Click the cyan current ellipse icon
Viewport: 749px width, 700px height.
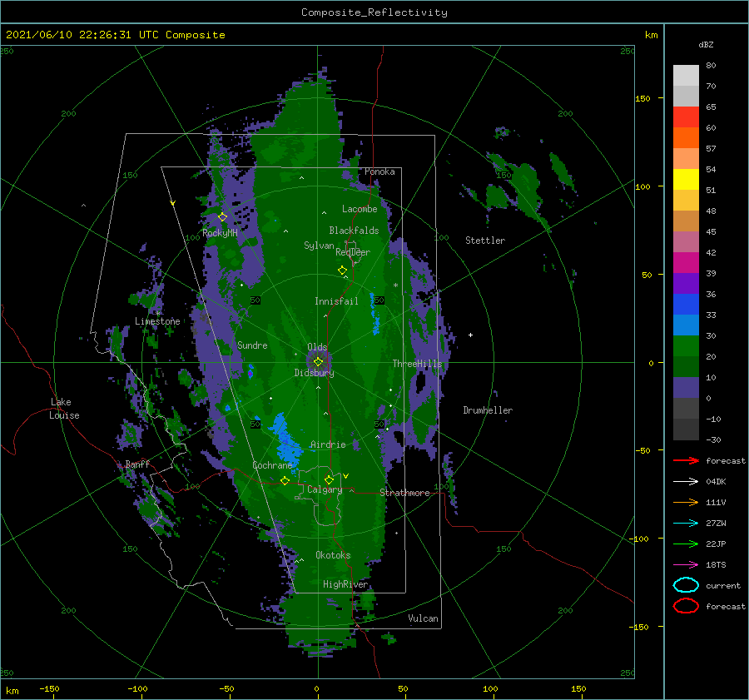click(686, 585)
